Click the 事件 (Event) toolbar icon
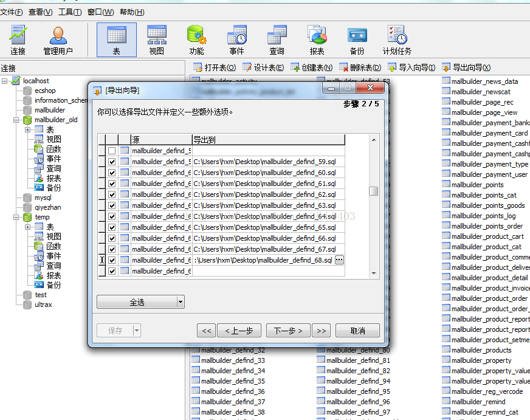 point(236,40)
